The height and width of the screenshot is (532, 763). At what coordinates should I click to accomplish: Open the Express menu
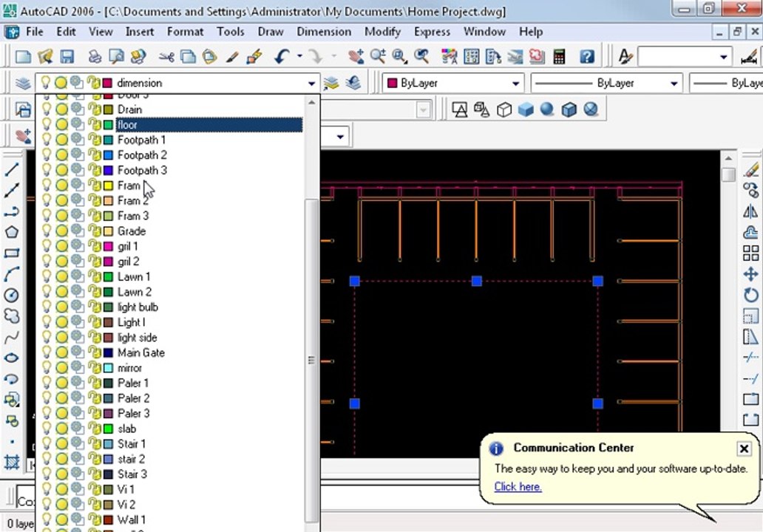(432, 32)
